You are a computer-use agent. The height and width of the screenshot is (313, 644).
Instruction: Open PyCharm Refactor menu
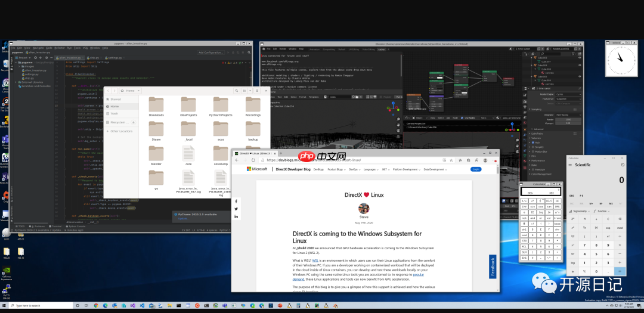click(59, 48)
